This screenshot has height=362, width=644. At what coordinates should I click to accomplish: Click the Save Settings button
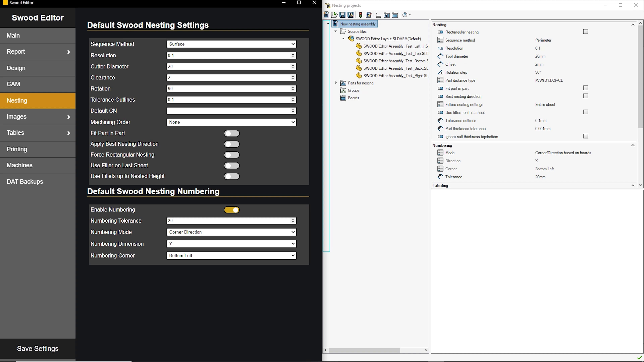pos(38,349)
